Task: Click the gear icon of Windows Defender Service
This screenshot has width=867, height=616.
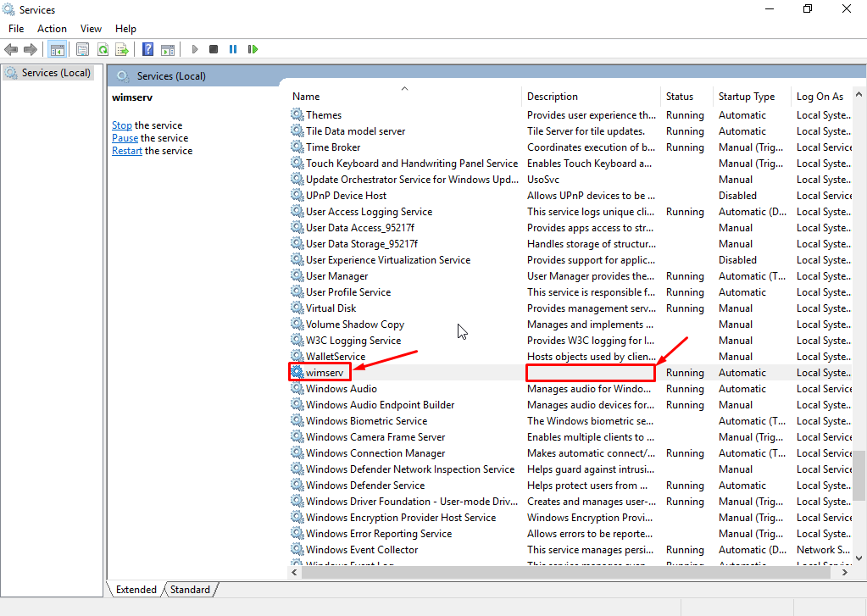Action: tap(297, 485)
